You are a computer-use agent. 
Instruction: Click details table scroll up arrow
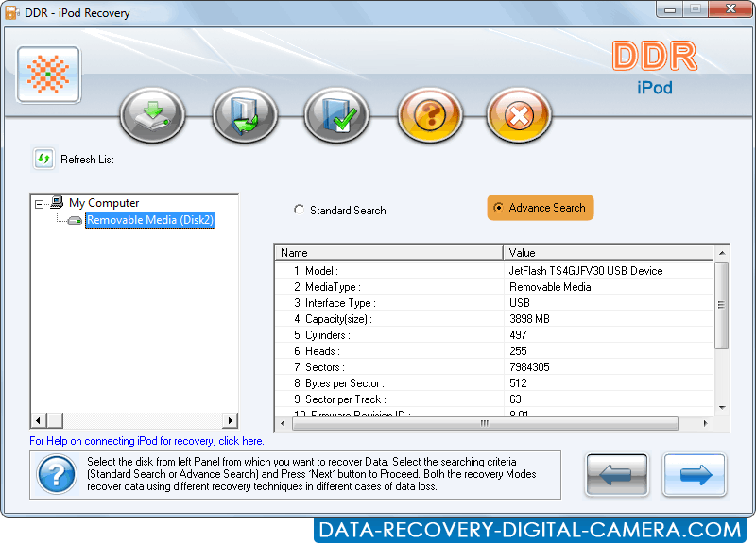[722, 253]
